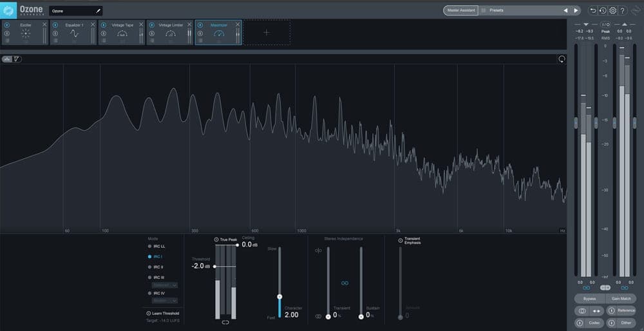
Task: Select the Exciter module icon
Action: point(26,33)
